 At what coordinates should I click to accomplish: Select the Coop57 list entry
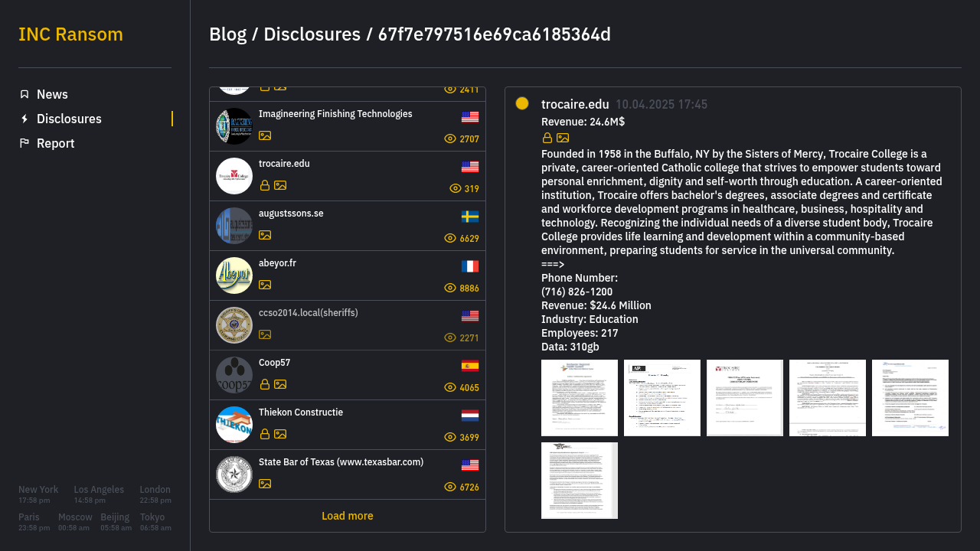(348, 375)
